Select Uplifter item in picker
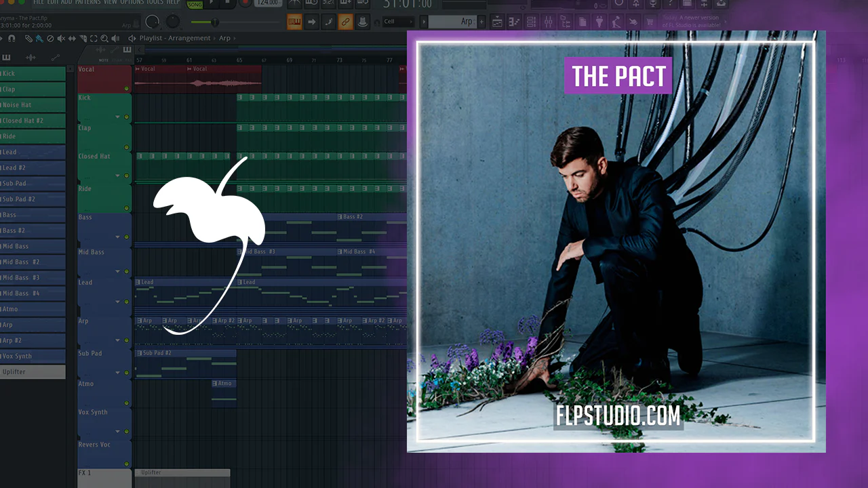 click(33, 371)
